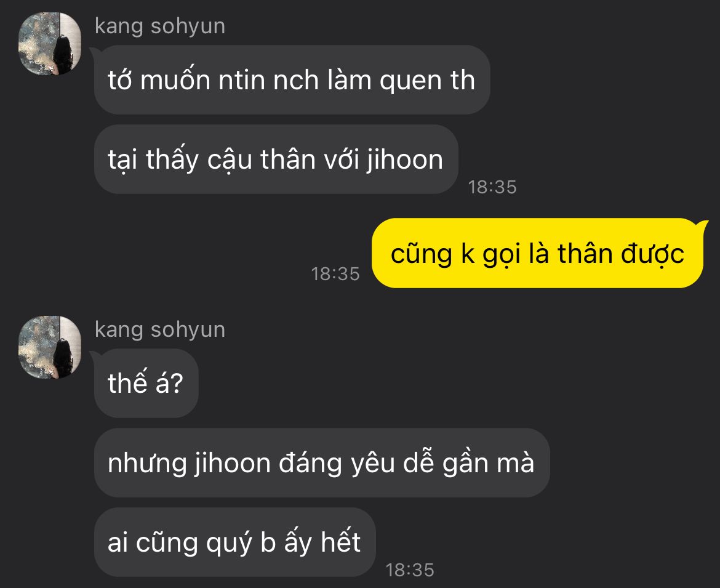The height and width of the screenshot is (588, 720).
Task: Click 18:35 timestamp beside "thân với jihoon" message
Action: pyautogui.click(x=492, y=187)
